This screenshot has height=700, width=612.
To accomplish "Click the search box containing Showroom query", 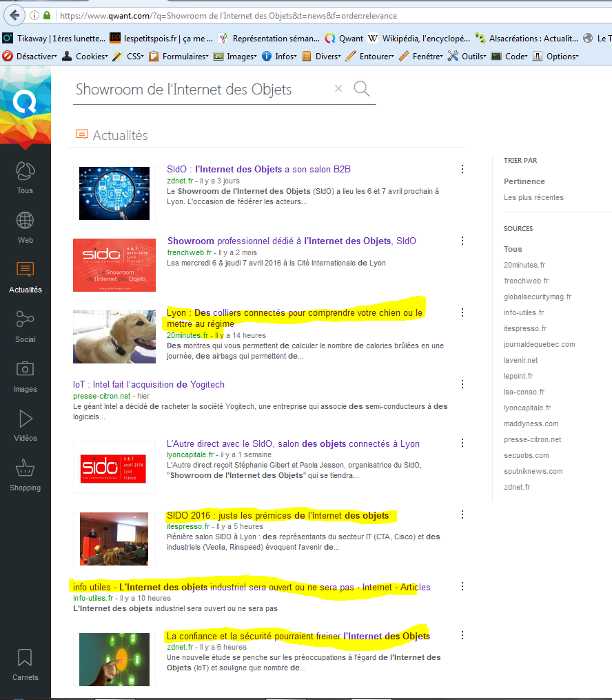I will pyautogui.click(x=200, y=90).
